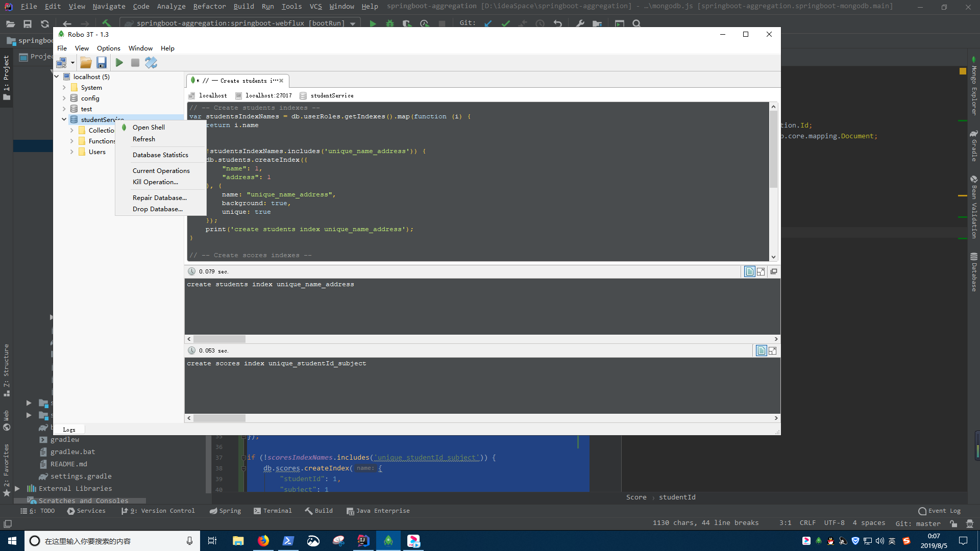
Task: Click the Run script icon in Robo 3T toolbar
Action: coord(119,62)
